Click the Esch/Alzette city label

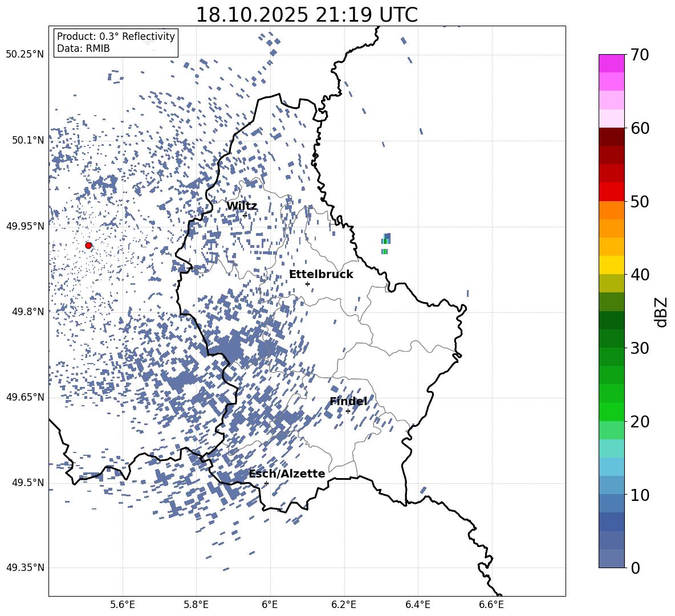[287, 474]
